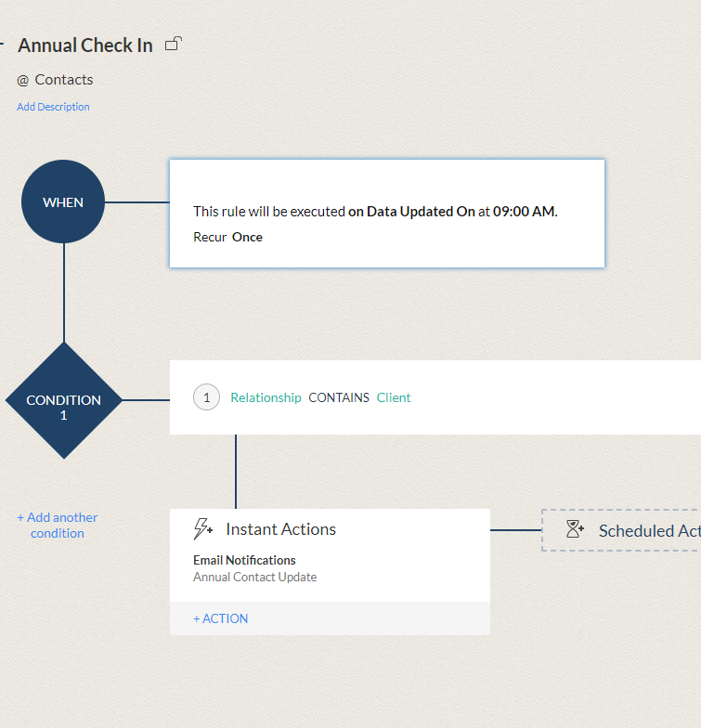Click the Scheduled Actions hourglass icon
The image size is (701, 728).
coord(575,529)
